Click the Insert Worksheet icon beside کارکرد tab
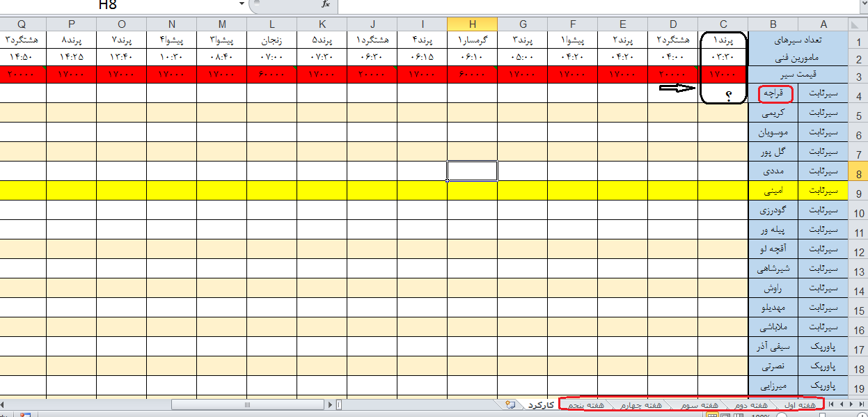The image size is (868, 417). (x=510, y=404)
